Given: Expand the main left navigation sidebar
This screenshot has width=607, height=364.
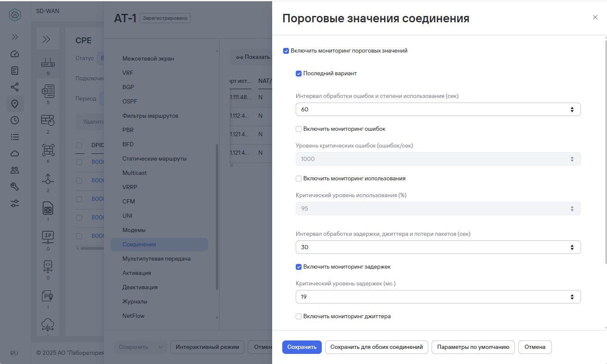Looking at the screenshot, I should click(15, 37).
